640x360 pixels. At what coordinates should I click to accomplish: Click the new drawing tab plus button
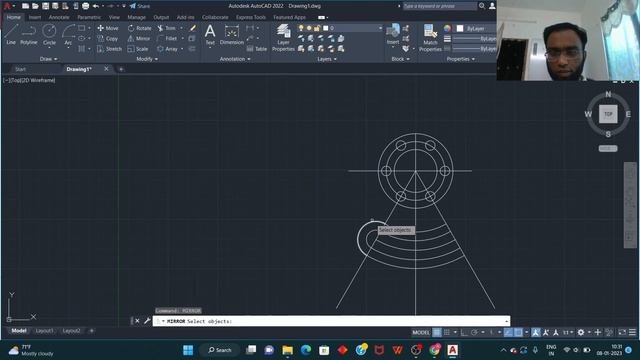(121, 69)
